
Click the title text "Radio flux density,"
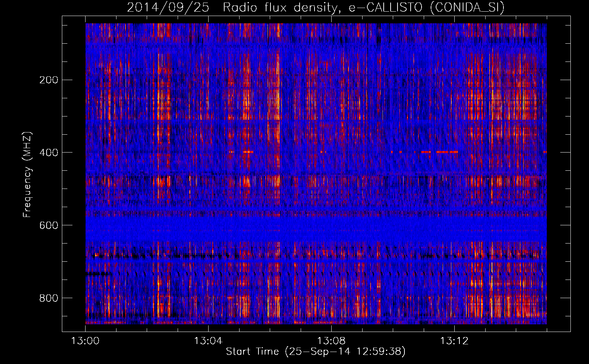(x=282, y=8)
